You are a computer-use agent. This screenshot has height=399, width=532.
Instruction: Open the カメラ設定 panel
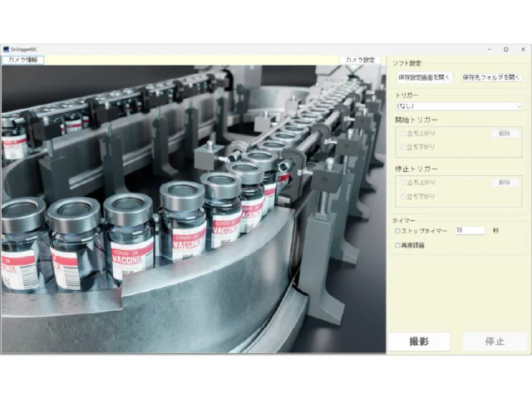pyautogui.click(x=359, y=60)
